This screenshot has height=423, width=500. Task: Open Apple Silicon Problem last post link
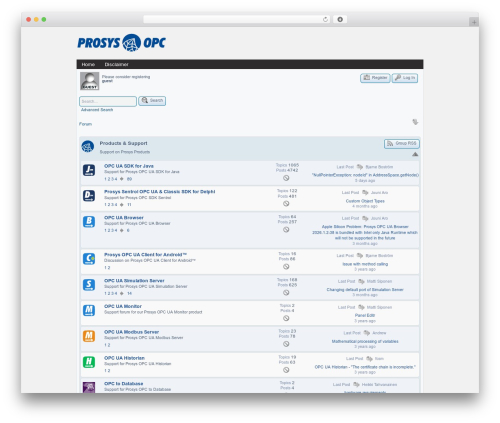365,232
